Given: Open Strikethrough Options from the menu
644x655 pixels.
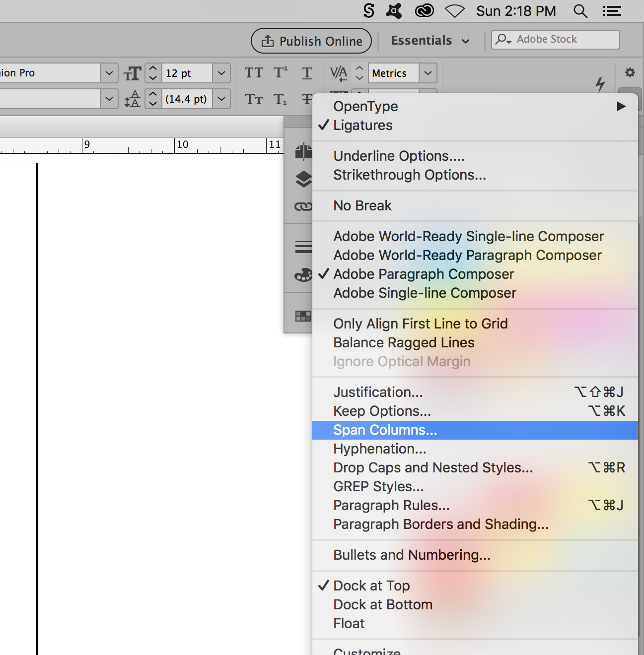Looking at the screenshot, I should coord(475,175).
